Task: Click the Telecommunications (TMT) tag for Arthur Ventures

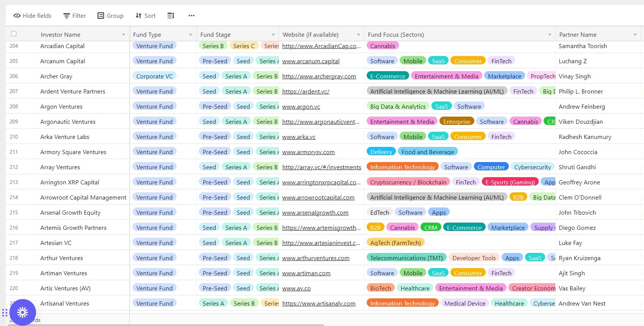Action: (x=406, y=258)
